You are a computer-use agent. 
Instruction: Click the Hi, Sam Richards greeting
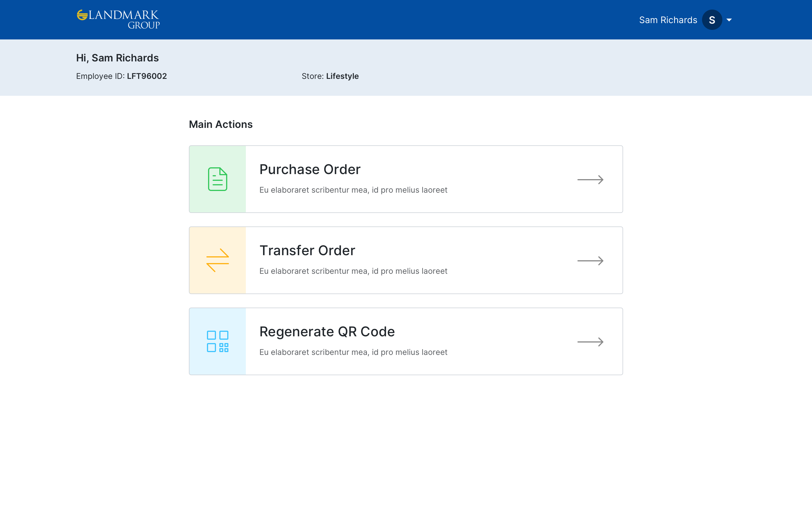pos(117,58)
